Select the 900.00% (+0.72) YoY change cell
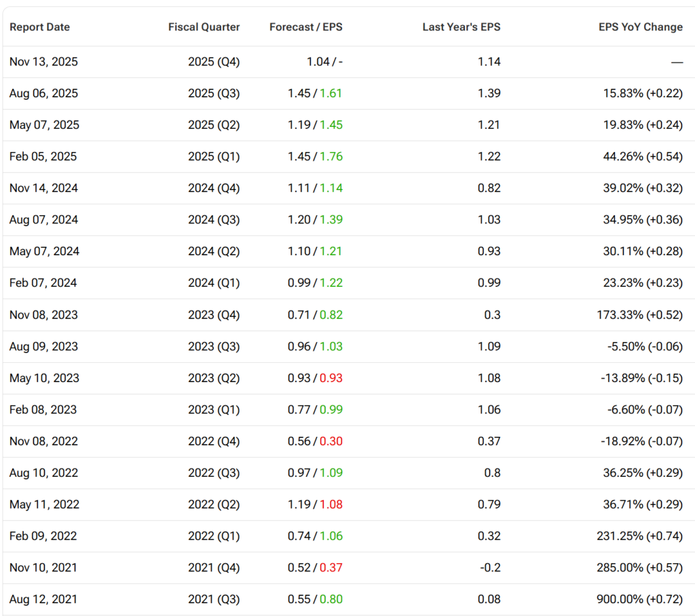Viewport: 695px width, 616px height. 638,599
